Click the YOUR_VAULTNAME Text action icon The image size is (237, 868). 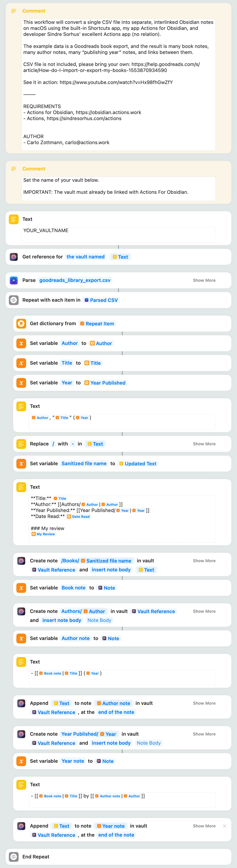click(14, 219)
